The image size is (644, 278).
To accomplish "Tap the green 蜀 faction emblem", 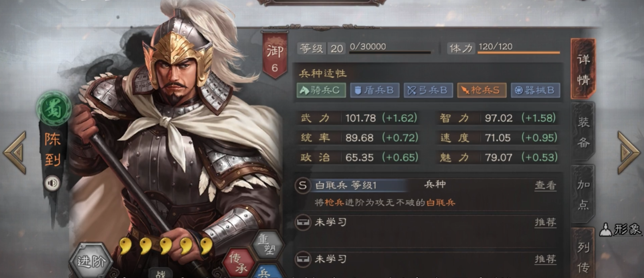I will pos(54,108).
